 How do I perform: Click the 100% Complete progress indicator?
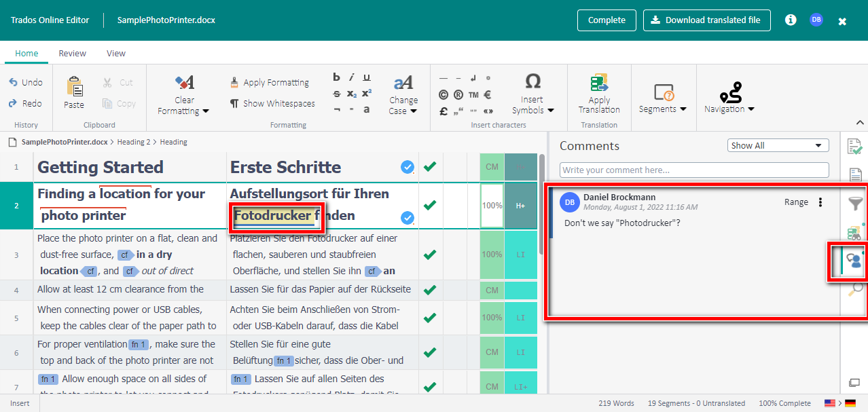[x=784, y=402]
